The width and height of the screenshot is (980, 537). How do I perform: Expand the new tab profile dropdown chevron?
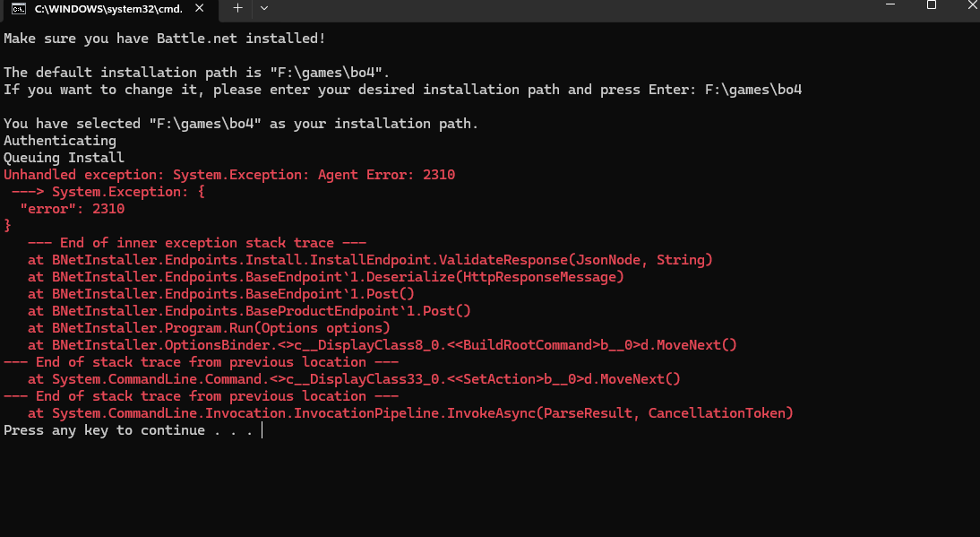click(x=263, y=8)
